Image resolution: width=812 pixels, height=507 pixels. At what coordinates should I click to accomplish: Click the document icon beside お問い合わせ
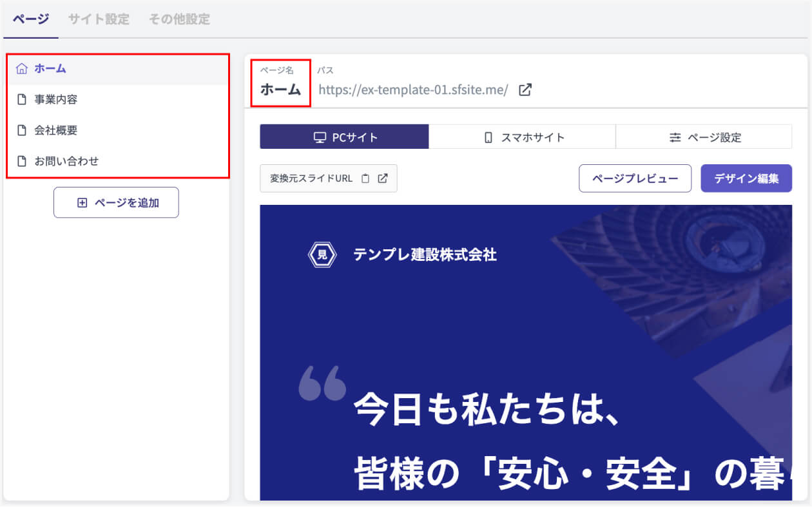(22, 161)
